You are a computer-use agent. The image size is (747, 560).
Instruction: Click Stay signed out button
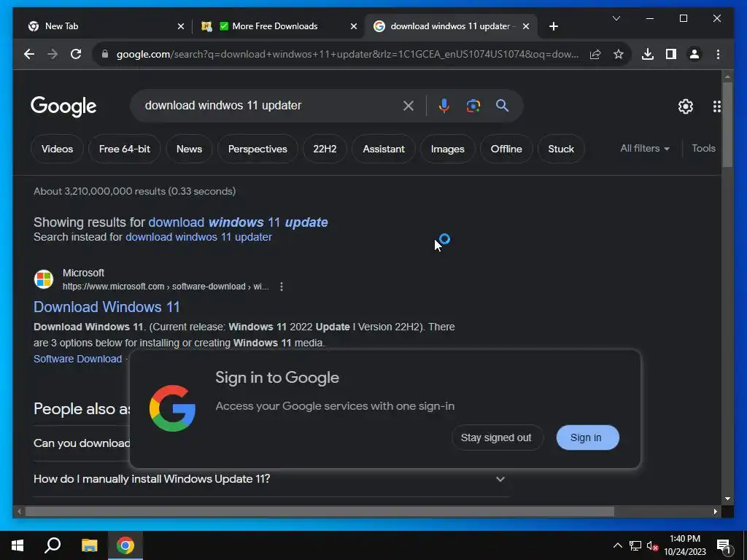coord(496,437)
